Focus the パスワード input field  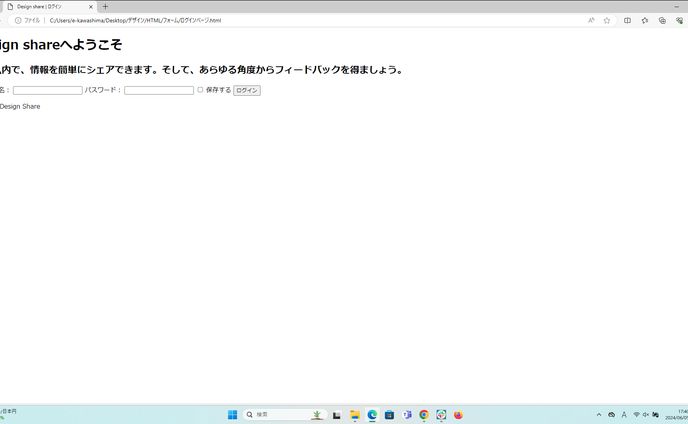tap(158, 90)
